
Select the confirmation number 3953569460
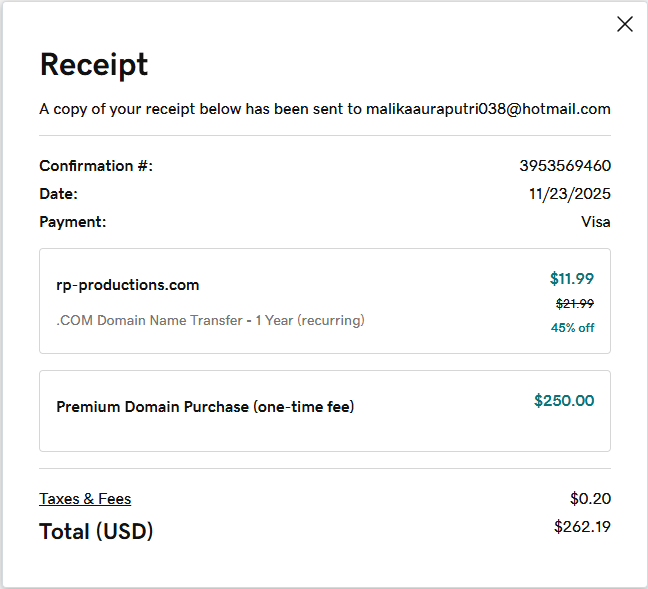(x=565, y=166)
